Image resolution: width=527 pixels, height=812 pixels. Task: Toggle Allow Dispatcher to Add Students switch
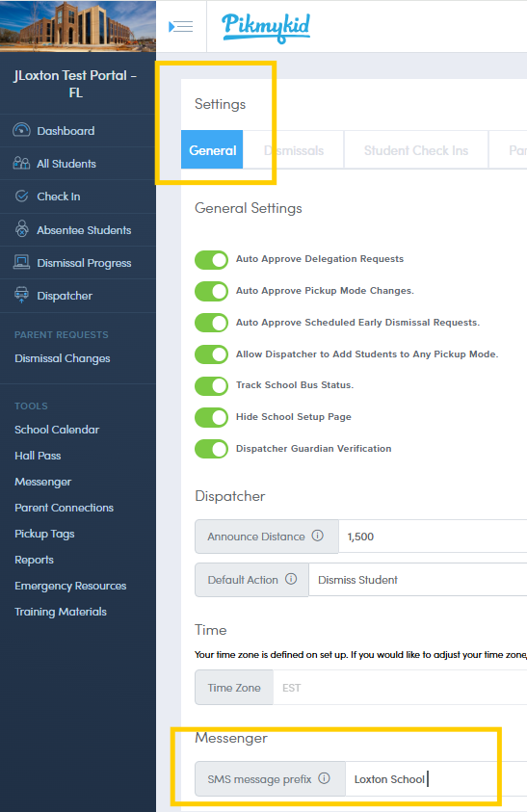click(211, 354)
